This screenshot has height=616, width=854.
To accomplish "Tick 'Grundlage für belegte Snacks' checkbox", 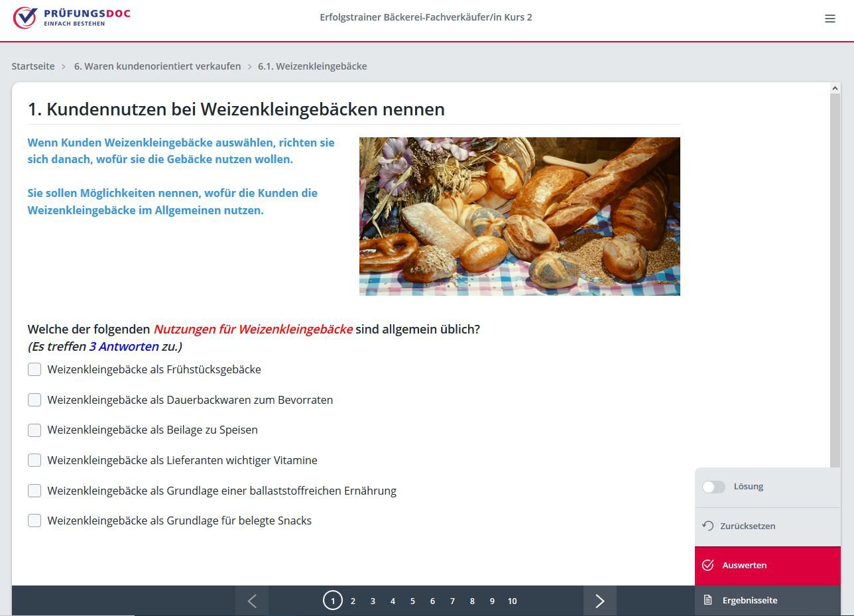I will click(34, 521).
